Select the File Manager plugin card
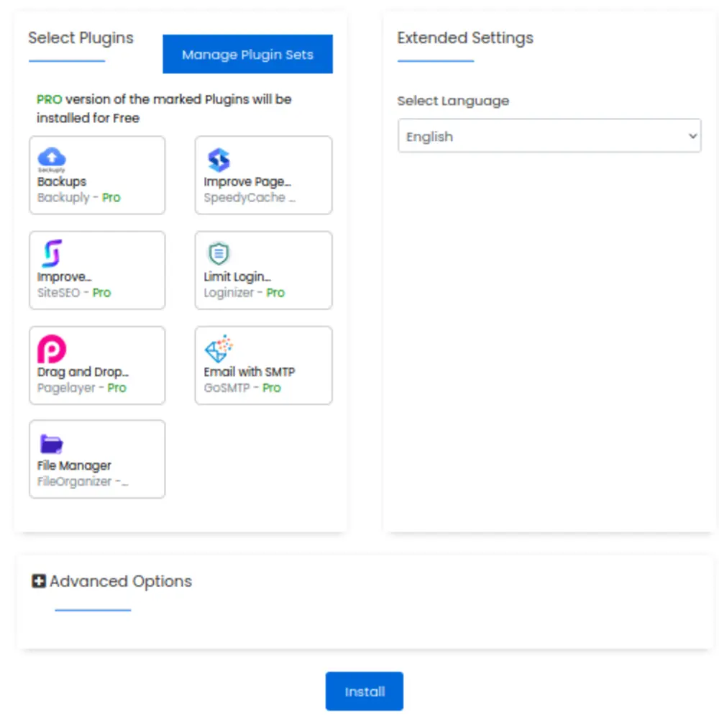 (x=97, y=459)
